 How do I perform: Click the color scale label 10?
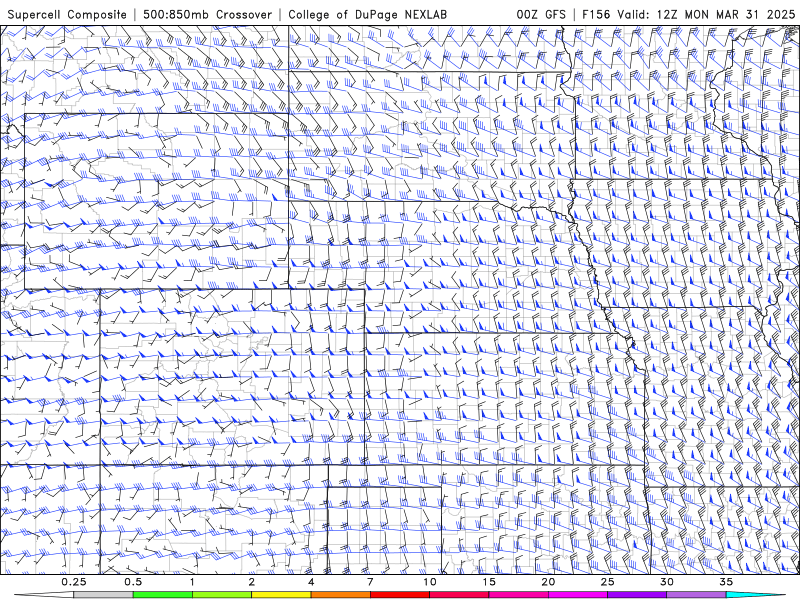[x=430, y=582]
